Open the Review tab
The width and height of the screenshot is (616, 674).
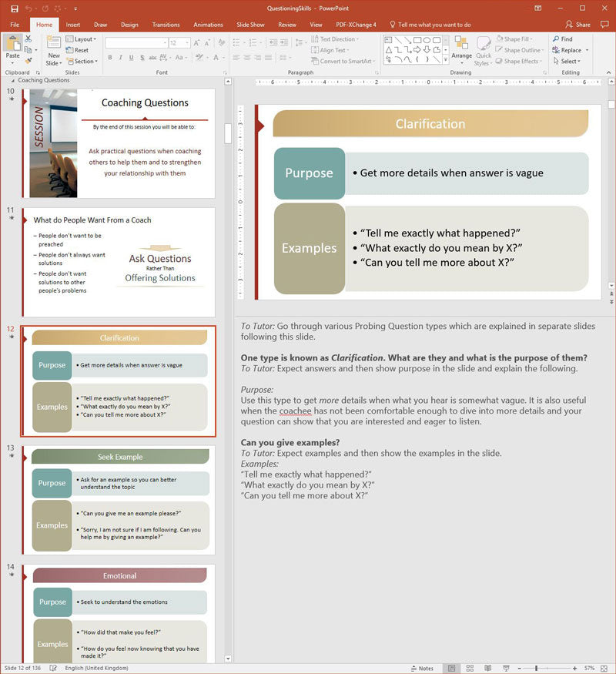(287, 25)
